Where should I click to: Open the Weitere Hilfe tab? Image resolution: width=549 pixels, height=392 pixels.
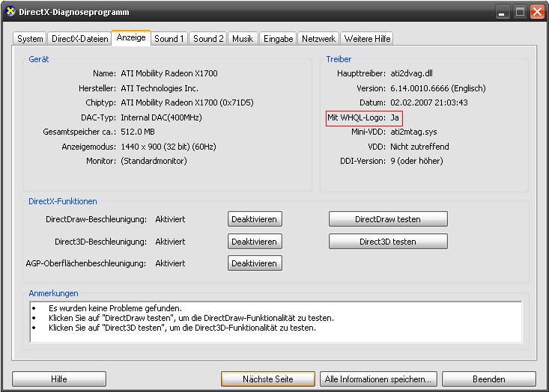(367, 39)
